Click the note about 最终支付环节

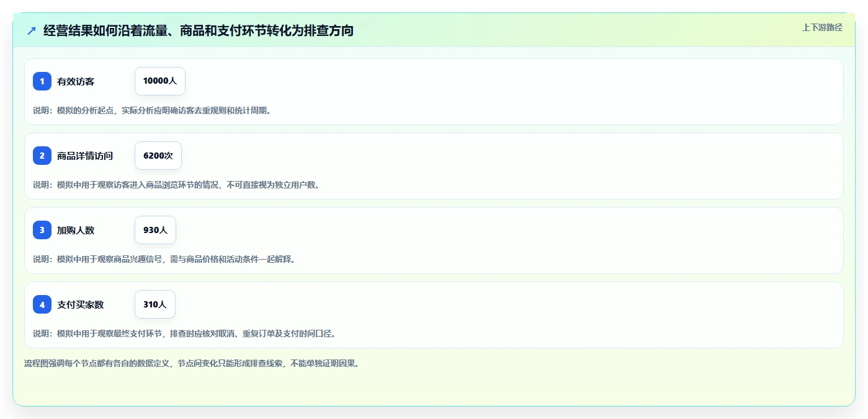(x=184, y=333)
